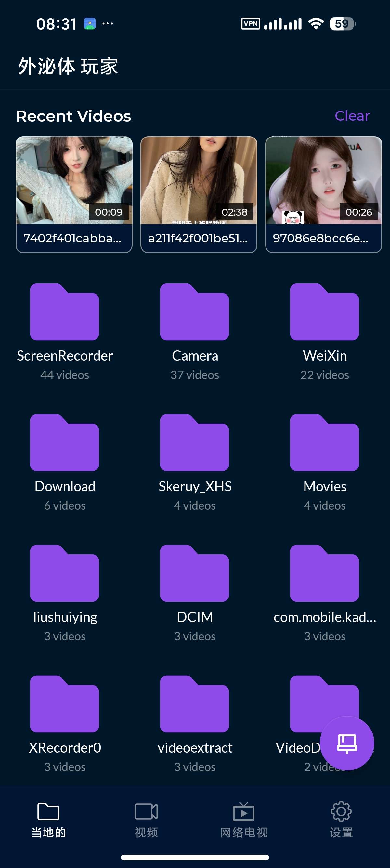Switch to the 网络电视 tab
Image resolution: width=390 pixels, height=868 pixels.
click(243, 820)
